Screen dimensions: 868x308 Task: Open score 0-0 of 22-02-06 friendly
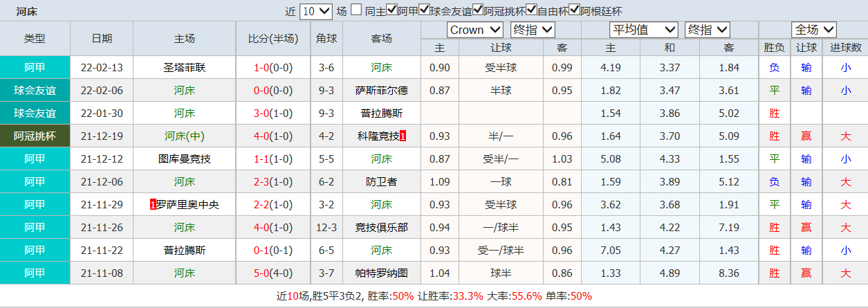(x=261, y=91)
